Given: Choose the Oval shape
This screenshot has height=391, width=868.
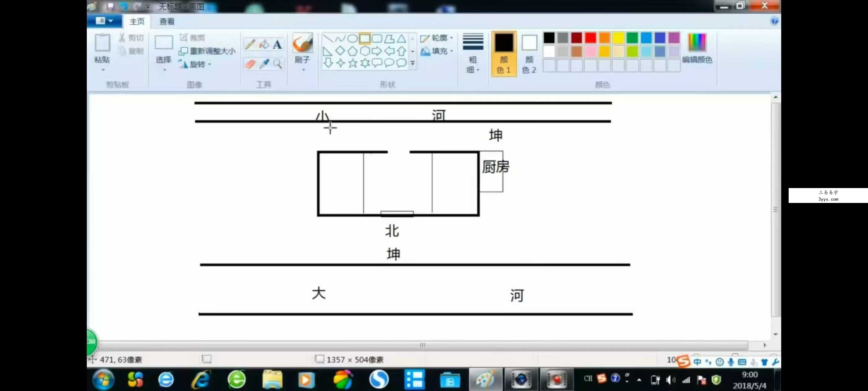Looking at the screenshot, I should click(x=352, y=38).
